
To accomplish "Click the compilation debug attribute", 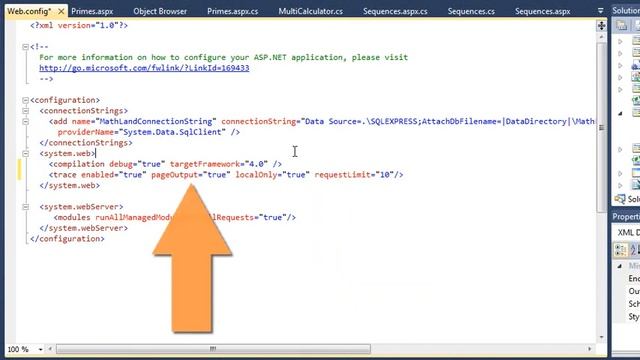I will 137,164.
